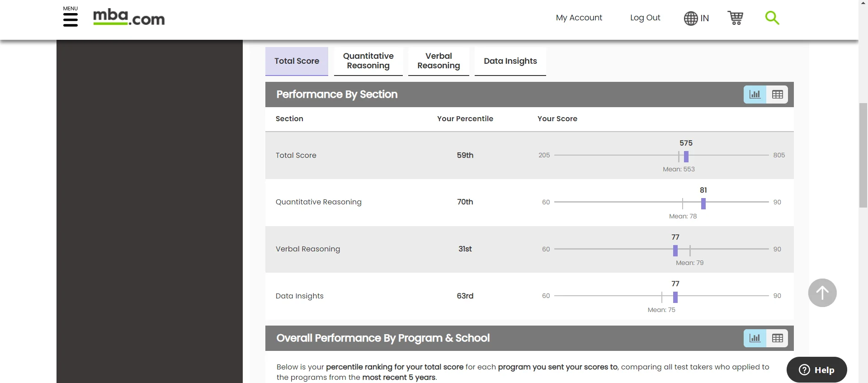Open the Help button
Viewport: 868px width, 383px height.
[816, 370]
